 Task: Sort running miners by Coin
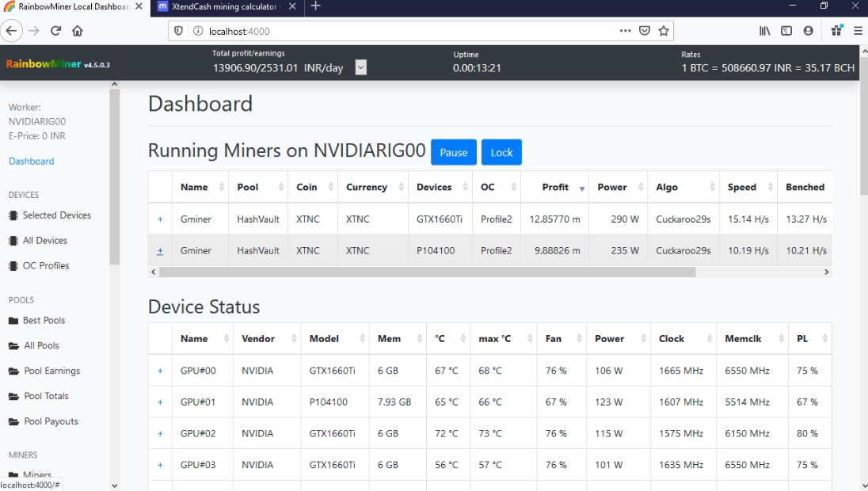[313, 187]
